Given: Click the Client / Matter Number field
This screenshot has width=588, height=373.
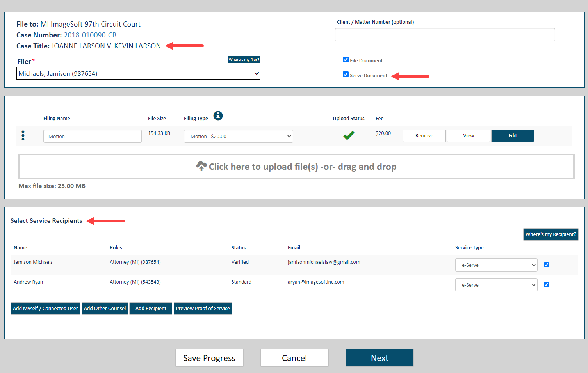Looking at the screenshot, I should (x=445, y=35).
